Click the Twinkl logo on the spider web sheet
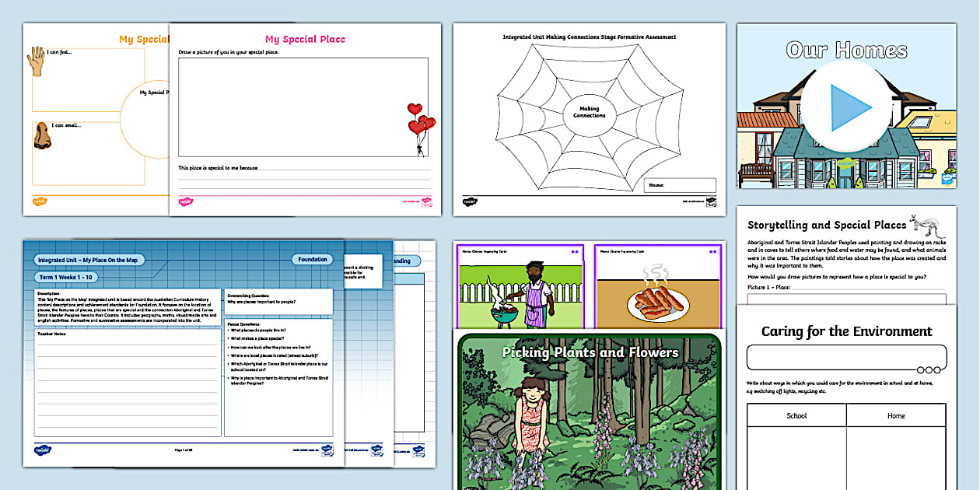 tap(470, 201)
